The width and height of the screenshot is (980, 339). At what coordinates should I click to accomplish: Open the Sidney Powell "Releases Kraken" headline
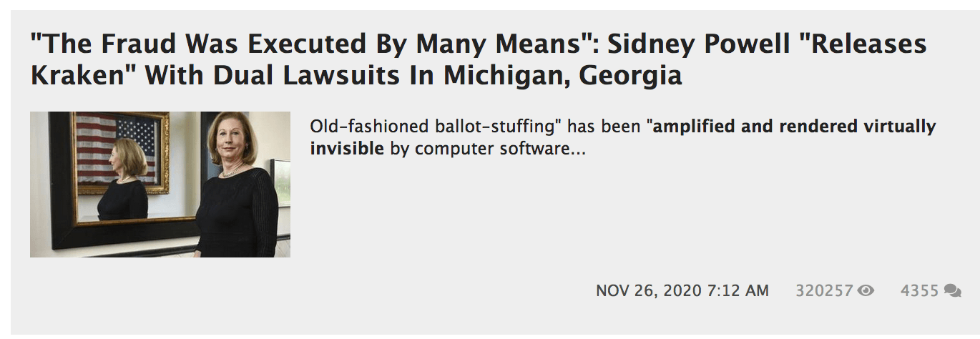(x=478, y=59)
